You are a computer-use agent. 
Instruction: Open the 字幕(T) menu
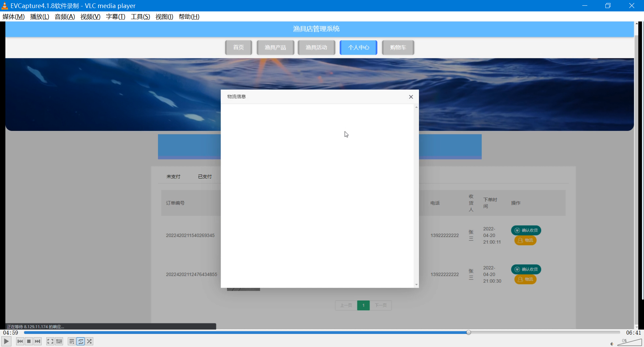point(115,16)
